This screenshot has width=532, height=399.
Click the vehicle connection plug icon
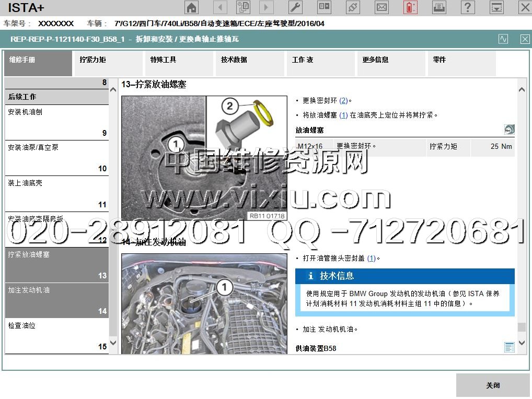point(353,7)
